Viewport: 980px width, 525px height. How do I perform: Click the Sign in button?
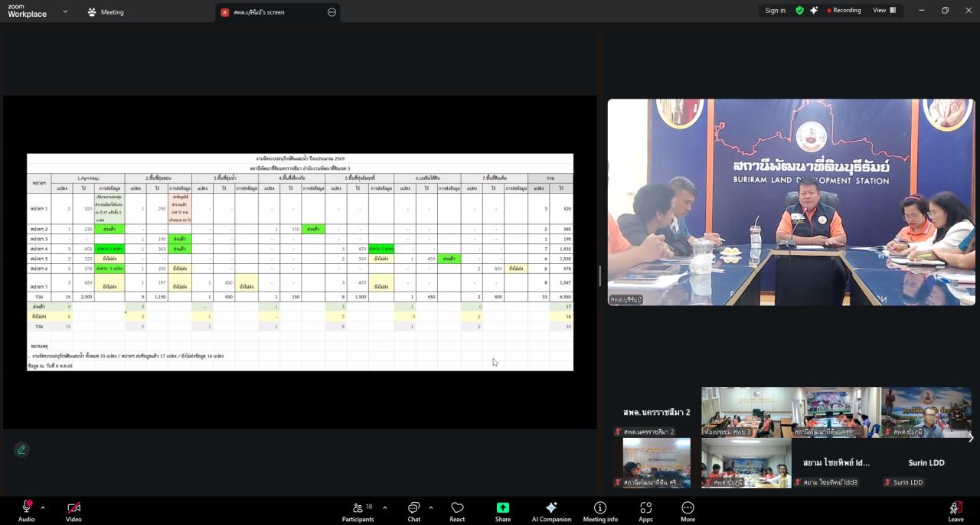[775, 11]
